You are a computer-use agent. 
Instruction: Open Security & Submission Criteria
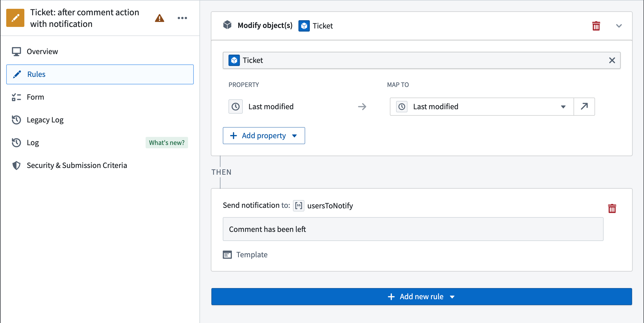pyautogui.click(x=100, y=165)
